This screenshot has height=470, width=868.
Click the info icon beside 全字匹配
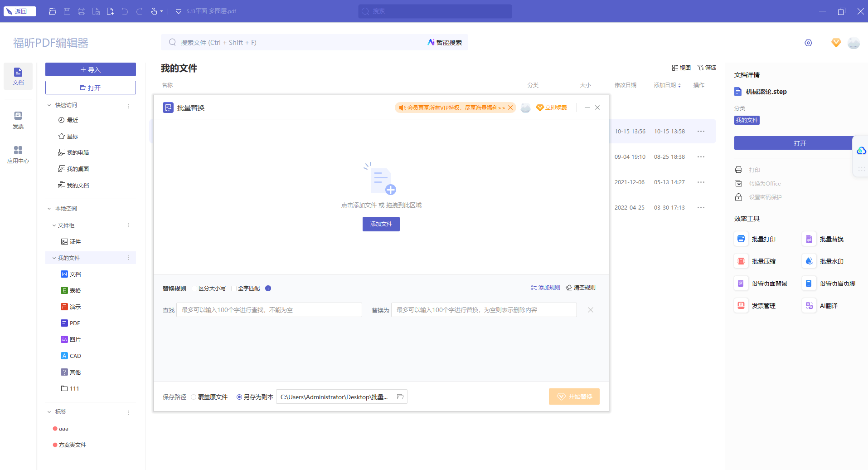(268, 289)
